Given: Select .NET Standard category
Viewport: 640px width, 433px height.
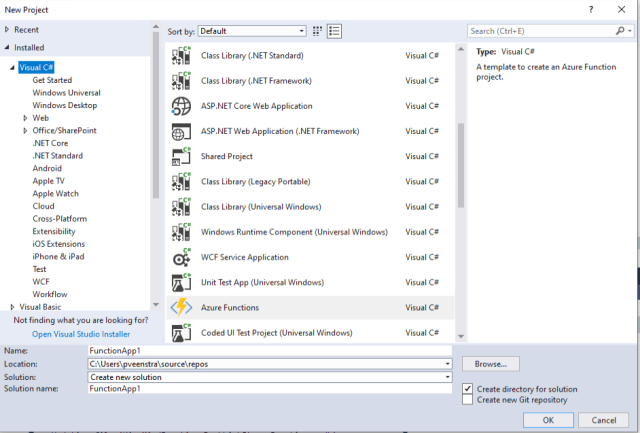Looking at the screenshot, I should point(58,156).
